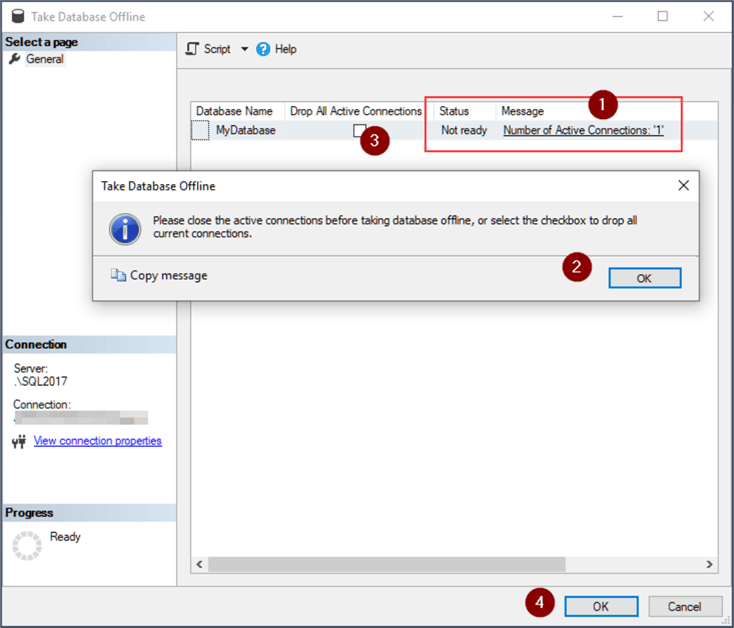Click Copy message in the popup

tap(169, 275)
